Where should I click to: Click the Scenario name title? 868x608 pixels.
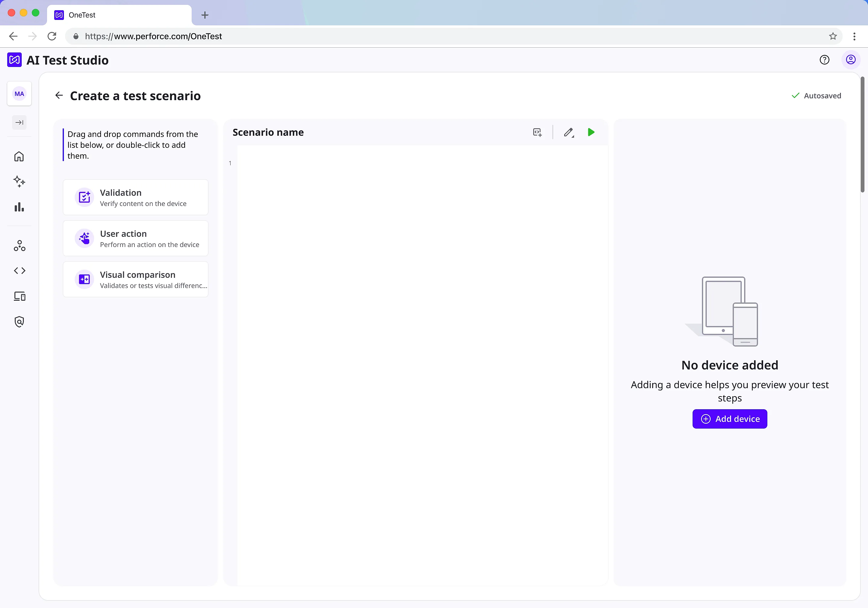pos(268,132)
